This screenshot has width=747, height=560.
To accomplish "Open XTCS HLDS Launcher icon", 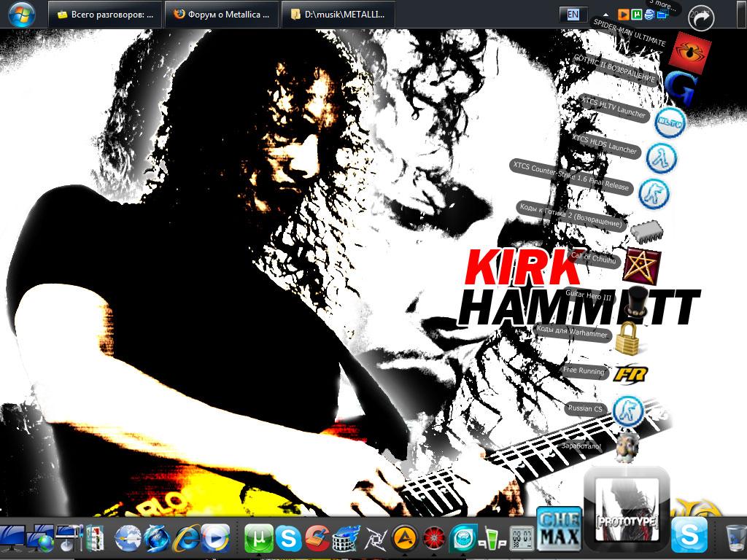I will tap(662, 157).
